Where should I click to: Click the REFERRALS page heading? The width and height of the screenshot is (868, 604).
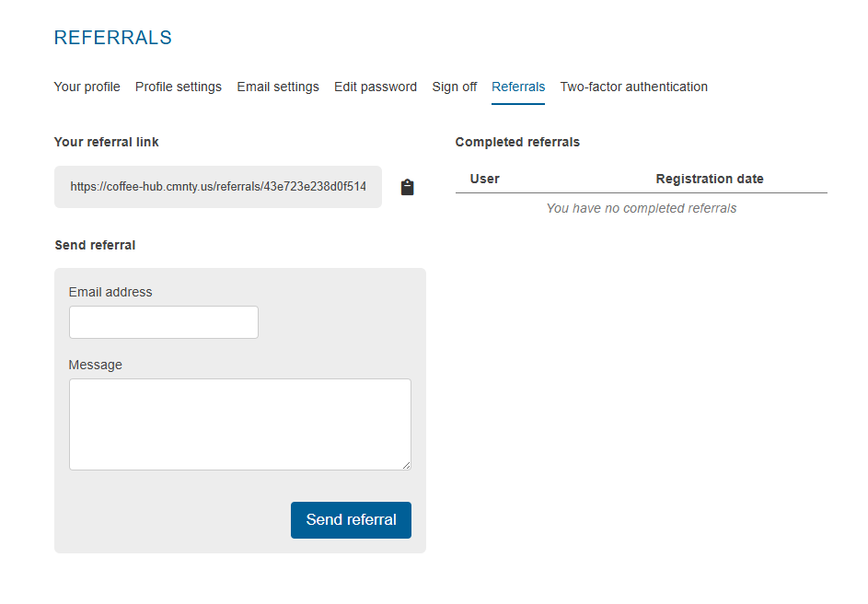click(x=113, y=38)
